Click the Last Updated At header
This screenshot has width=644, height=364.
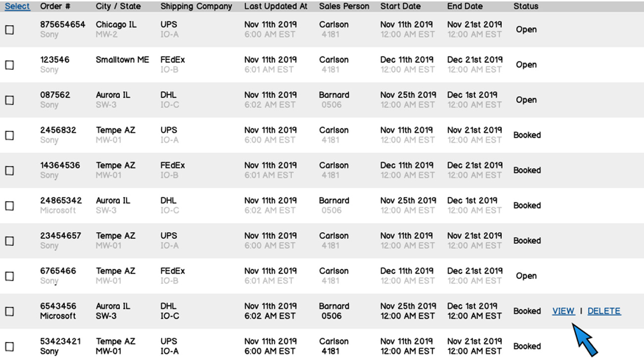pyautogui.click(x=275, y=6)
